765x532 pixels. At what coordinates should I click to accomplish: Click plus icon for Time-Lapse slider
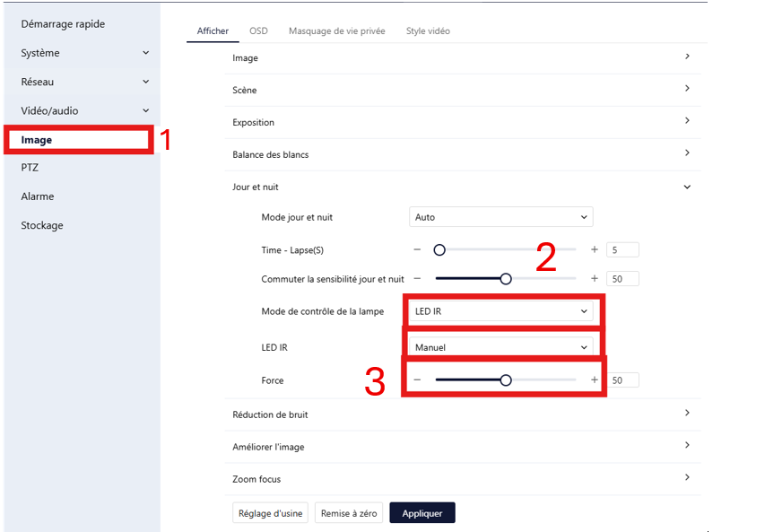[594, 250]
